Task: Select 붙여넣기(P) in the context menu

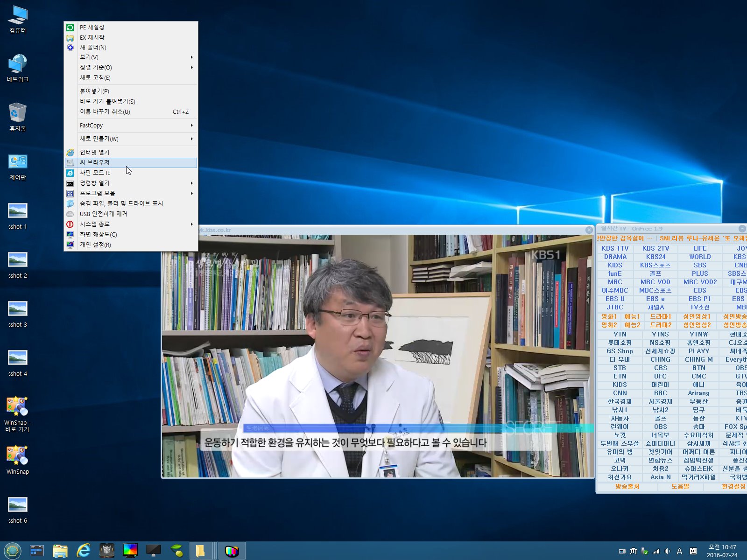Action: [x=131, y=91]
